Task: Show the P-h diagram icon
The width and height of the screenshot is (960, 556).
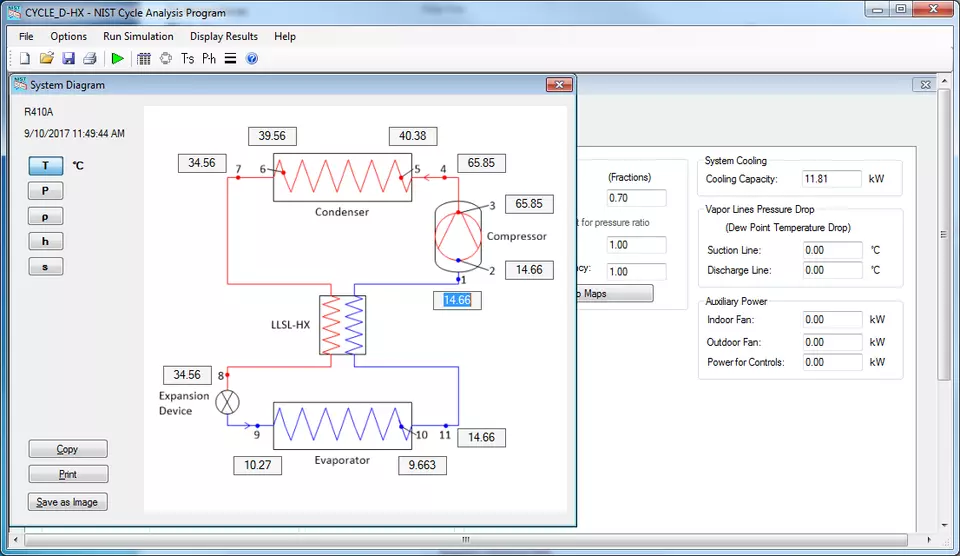Action: (209, 59)
